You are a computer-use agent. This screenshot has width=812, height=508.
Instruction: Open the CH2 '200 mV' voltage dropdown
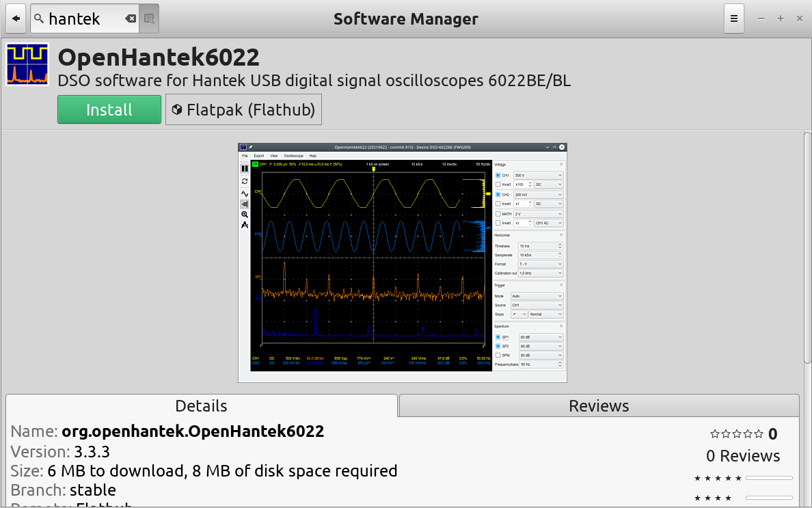click(538, 195)
